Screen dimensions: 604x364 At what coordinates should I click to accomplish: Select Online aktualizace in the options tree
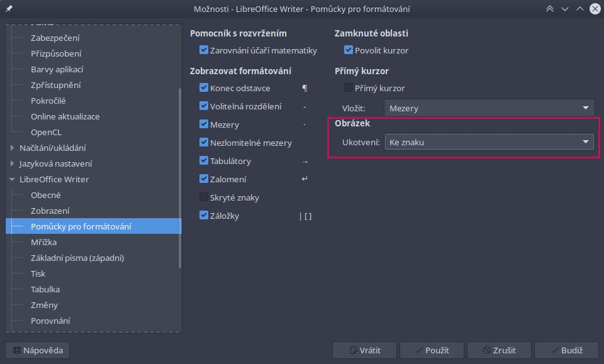coord(65,116)
